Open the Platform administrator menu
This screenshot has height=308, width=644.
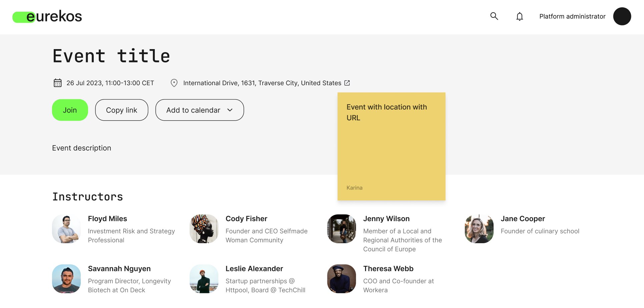(572, 16)
